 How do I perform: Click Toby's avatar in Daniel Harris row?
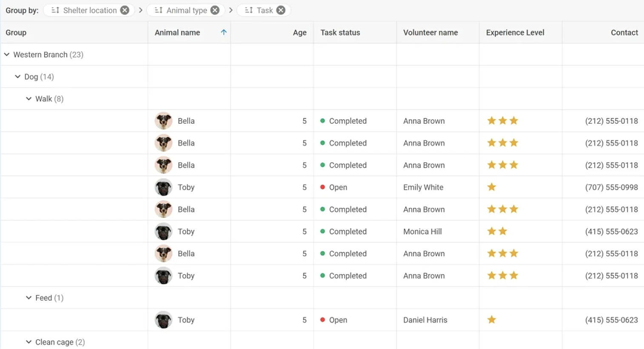tap(163, 320)
